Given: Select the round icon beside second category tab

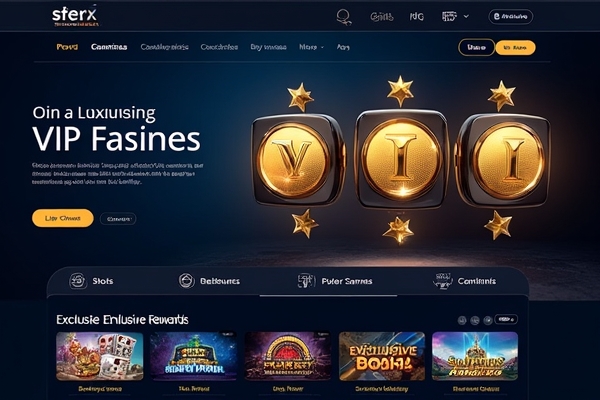Looking at the screenshot, I should (x=186, y=281).
